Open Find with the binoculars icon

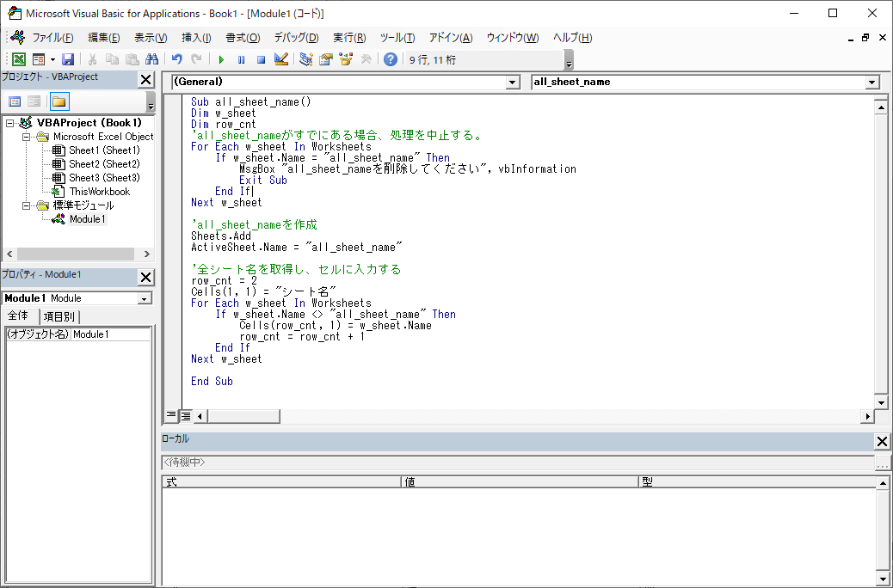click(152, 59)
